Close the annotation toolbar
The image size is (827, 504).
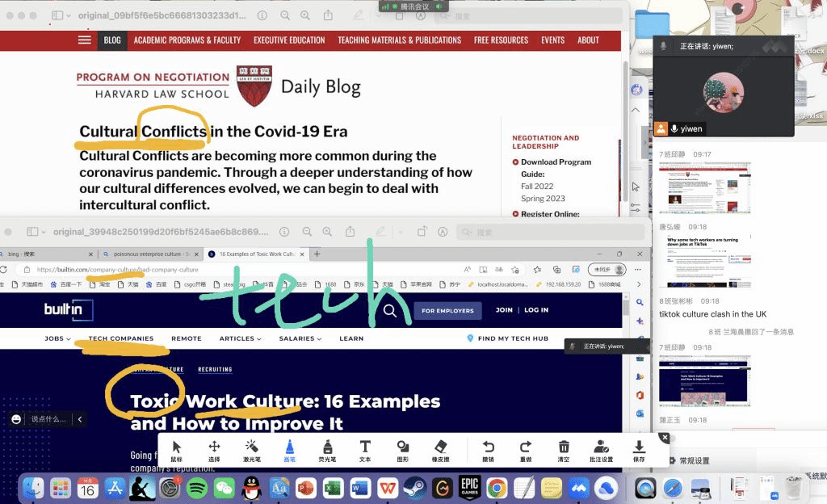[x=665, y=438]
